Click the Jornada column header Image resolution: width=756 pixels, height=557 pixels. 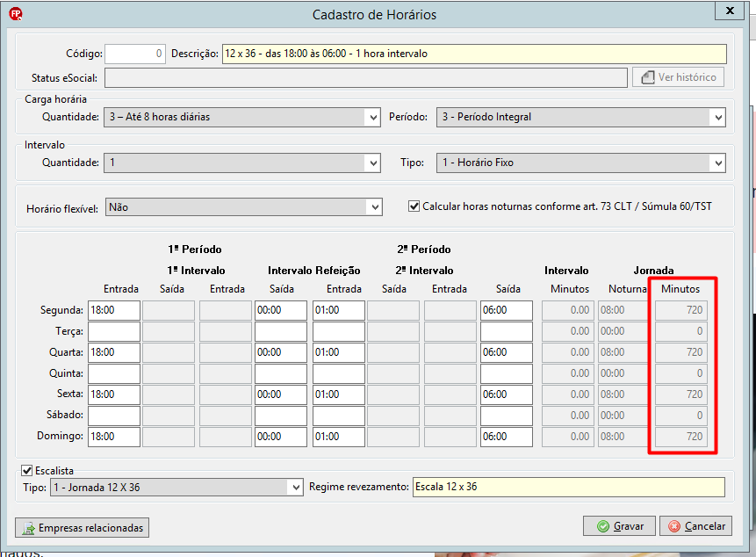[653, 271]
